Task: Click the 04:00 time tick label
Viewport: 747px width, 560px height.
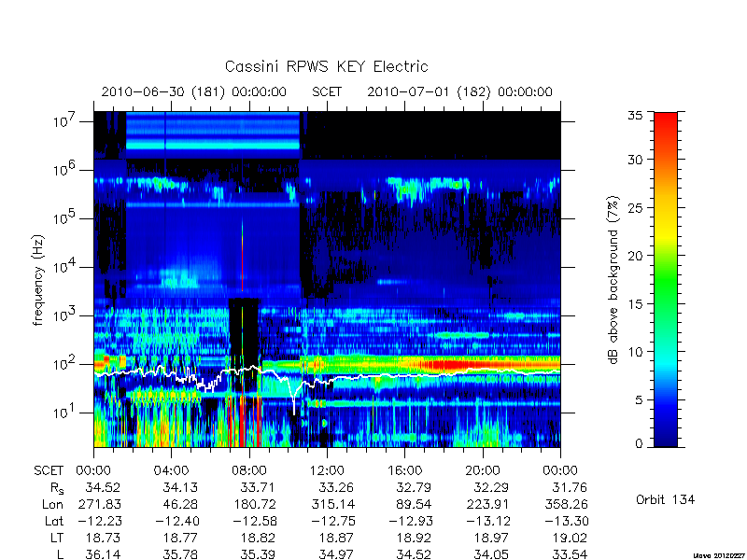Action: tap(171, 471)
